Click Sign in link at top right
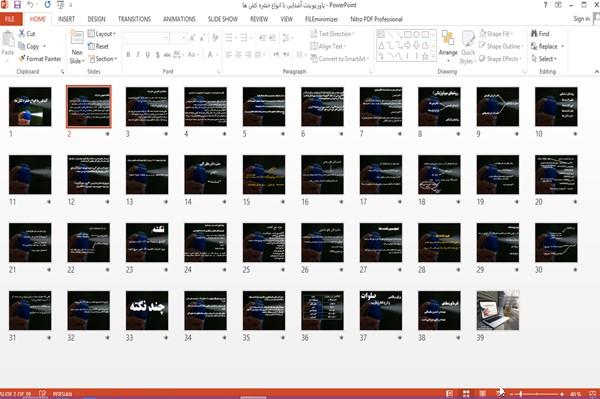This screenshot has height=399, width=600. pyautogui.click(x=581, y=19)
